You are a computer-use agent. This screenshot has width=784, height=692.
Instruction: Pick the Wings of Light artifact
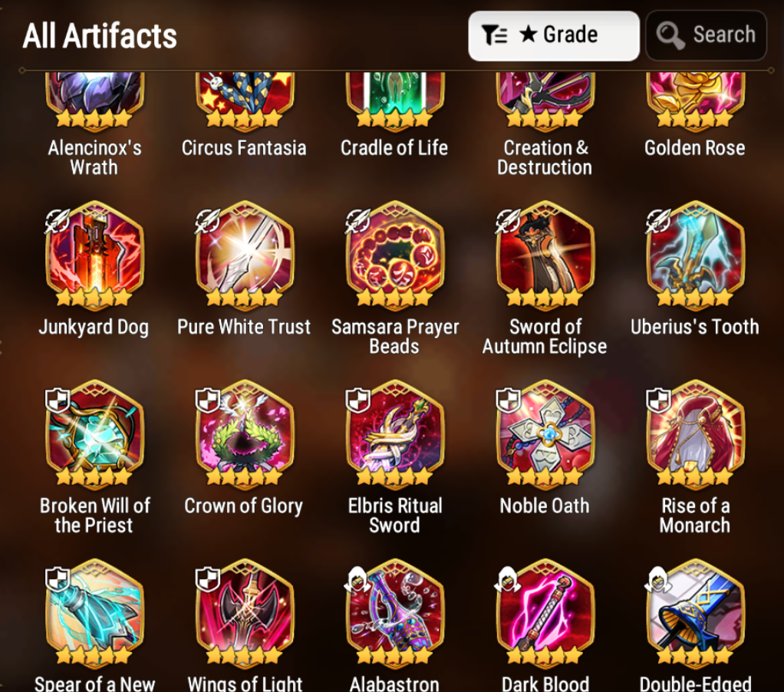pyautogui.click(x=245, y=611)
